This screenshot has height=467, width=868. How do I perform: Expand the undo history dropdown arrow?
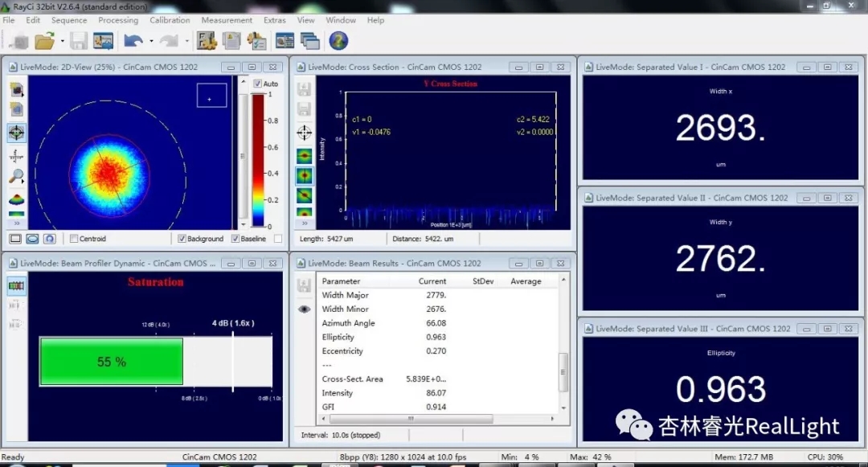pyautogui.click(x=151, y=41)
